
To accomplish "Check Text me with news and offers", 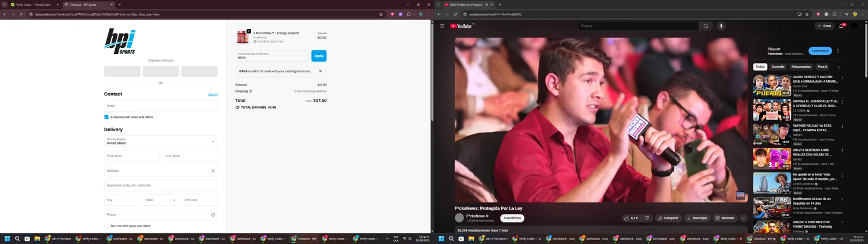I will tap(106, 226).
